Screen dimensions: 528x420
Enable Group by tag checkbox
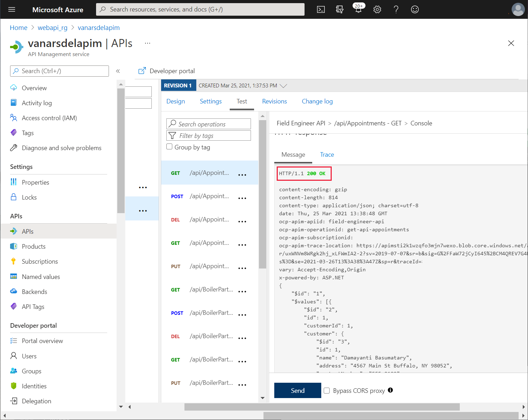tap(170, 147)
